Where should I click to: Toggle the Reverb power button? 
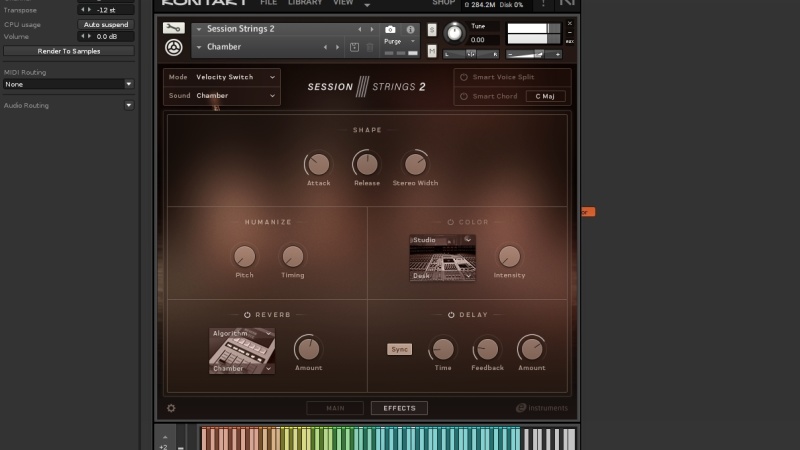click(247, 315)
